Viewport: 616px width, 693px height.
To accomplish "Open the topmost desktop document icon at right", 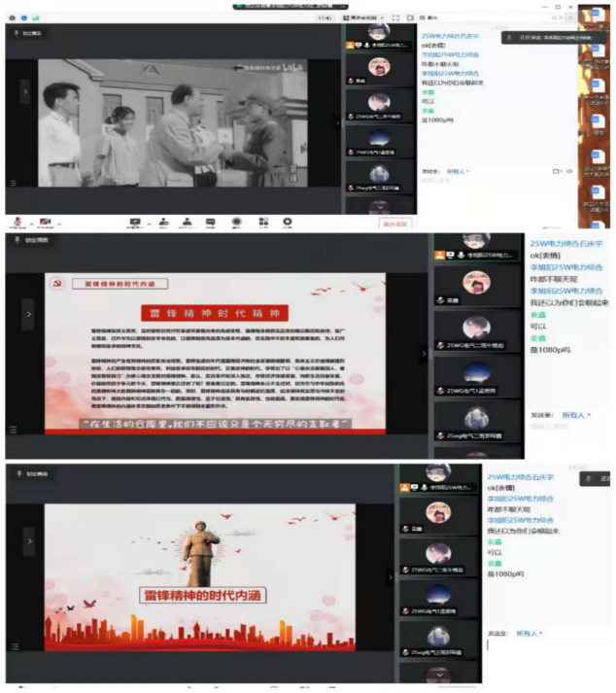I will tap(591, 19).
